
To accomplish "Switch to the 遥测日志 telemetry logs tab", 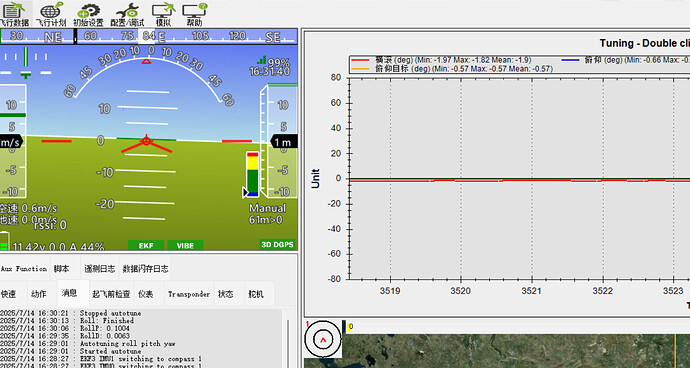I will pos(100,269).
